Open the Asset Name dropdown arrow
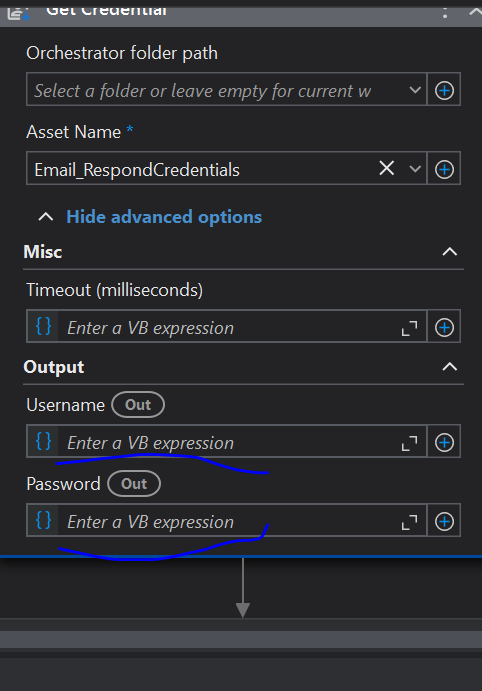The width and height of the screenshot is (482, 691). 415,169
